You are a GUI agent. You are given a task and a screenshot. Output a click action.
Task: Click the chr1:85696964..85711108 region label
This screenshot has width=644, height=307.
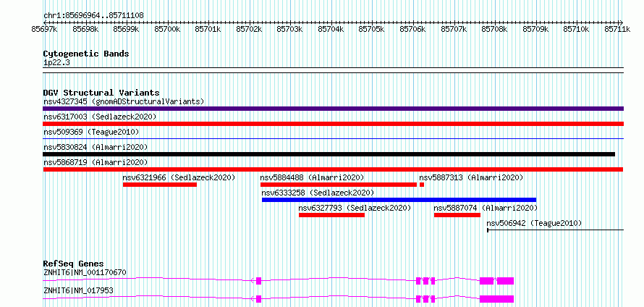point(93,16)
